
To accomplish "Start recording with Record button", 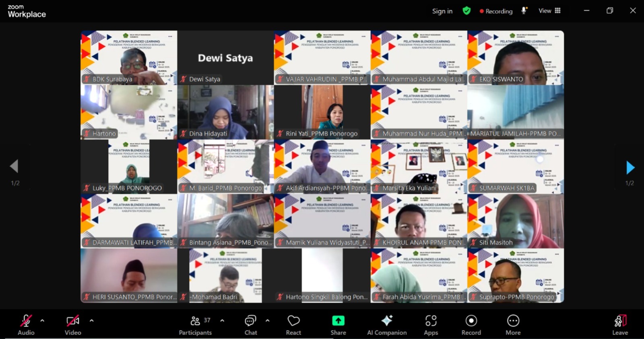I will [x=471, y=325].
